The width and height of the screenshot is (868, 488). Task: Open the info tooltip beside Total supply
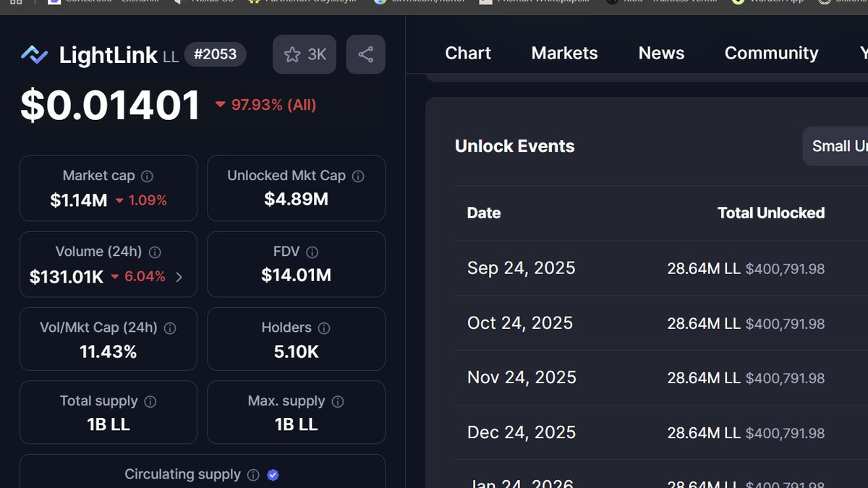[151, 401]
